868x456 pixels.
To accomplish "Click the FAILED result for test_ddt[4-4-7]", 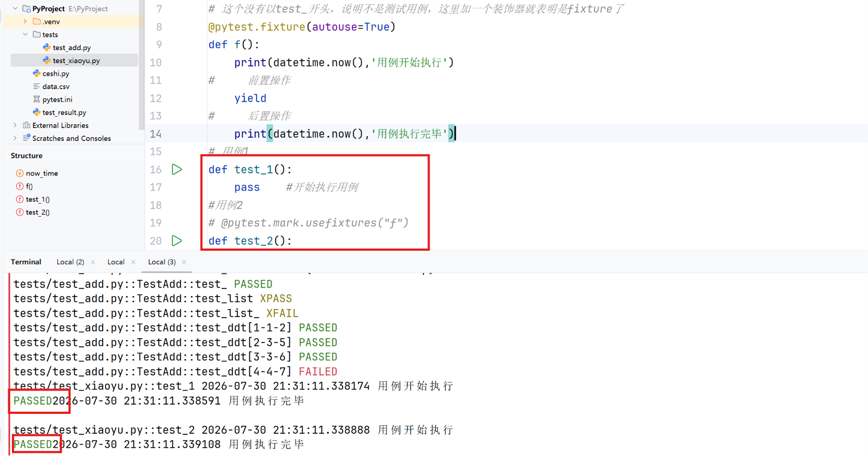I will point(318,372).
